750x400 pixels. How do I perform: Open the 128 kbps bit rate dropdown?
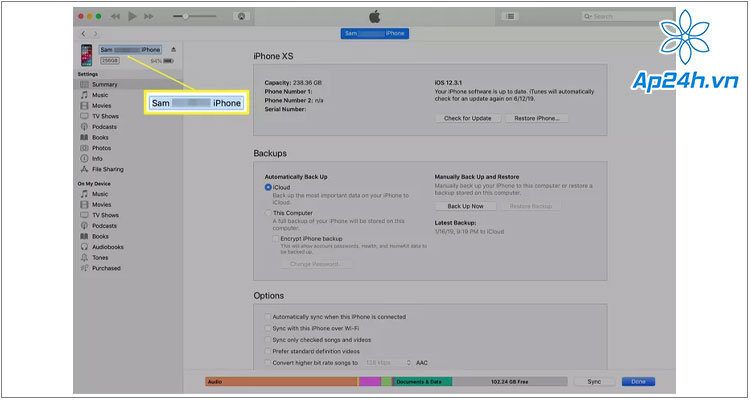[388, 363]
